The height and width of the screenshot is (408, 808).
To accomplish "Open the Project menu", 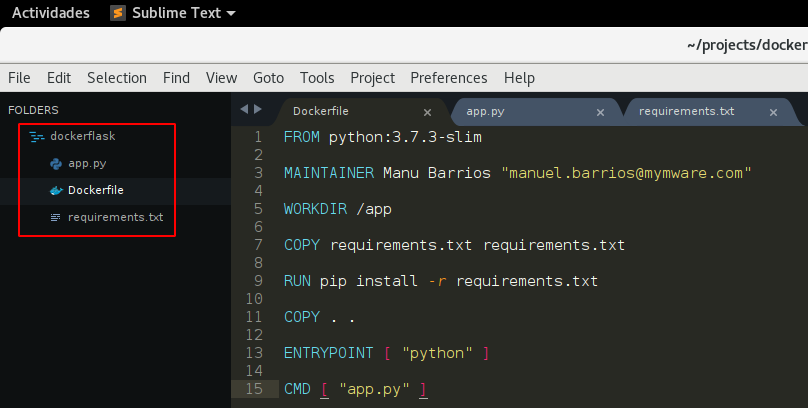I will click(372, 77).
